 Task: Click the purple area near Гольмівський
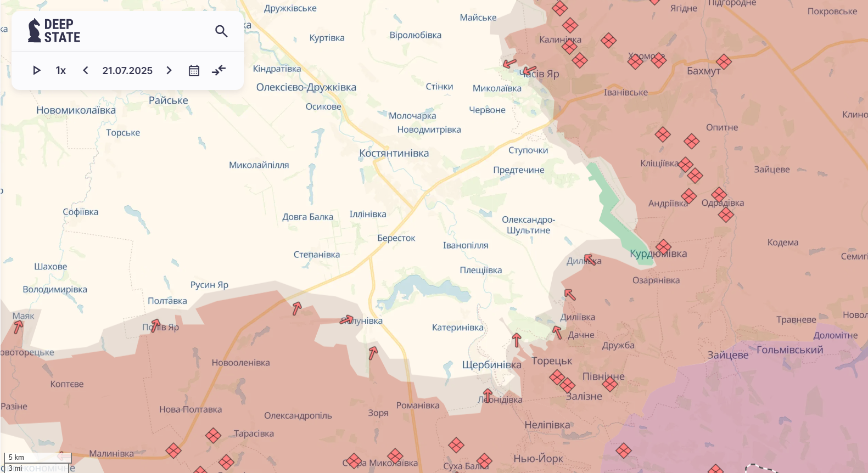coord(769,395)
